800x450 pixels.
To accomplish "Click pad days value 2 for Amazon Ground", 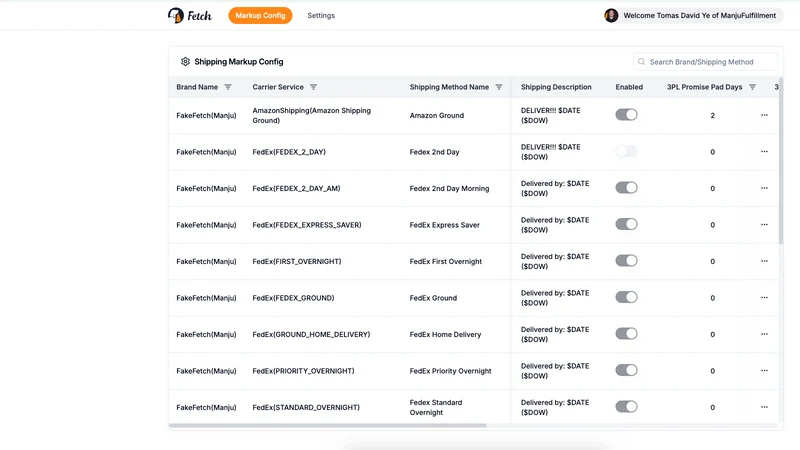I will 712,116.
